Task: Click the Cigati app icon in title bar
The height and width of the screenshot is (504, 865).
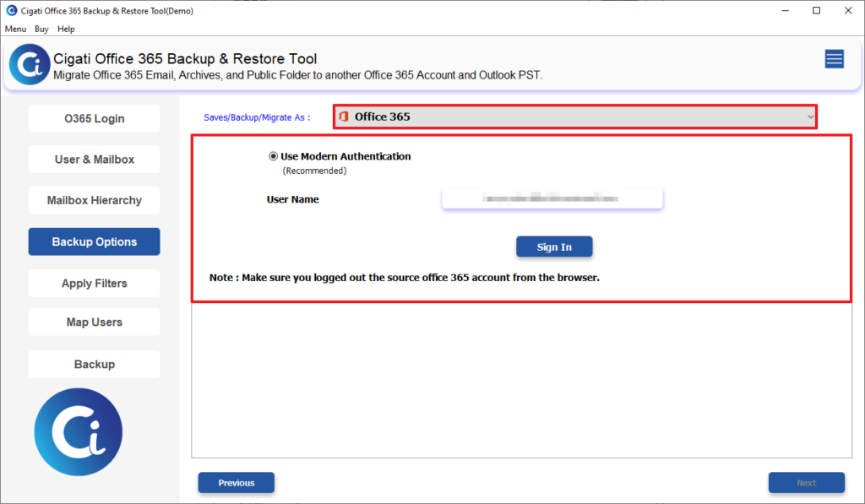Action: (x=11, y=10)
